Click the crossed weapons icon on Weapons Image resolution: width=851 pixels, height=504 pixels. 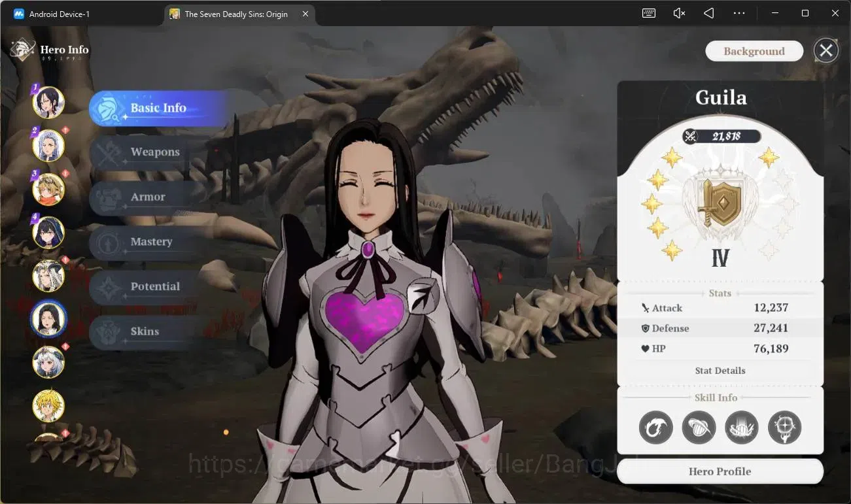(x=107, y=152)
